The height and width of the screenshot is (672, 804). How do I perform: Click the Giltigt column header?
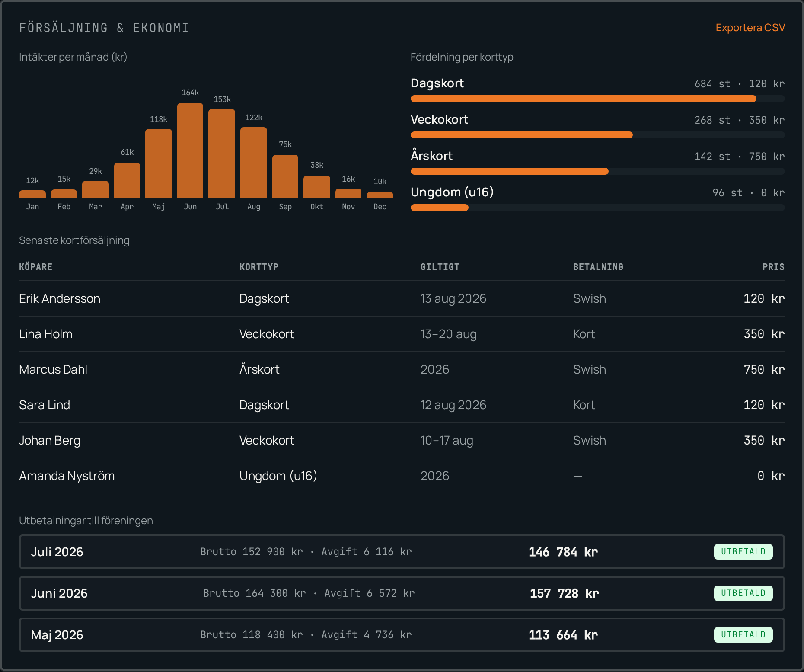tap(440, 267)
